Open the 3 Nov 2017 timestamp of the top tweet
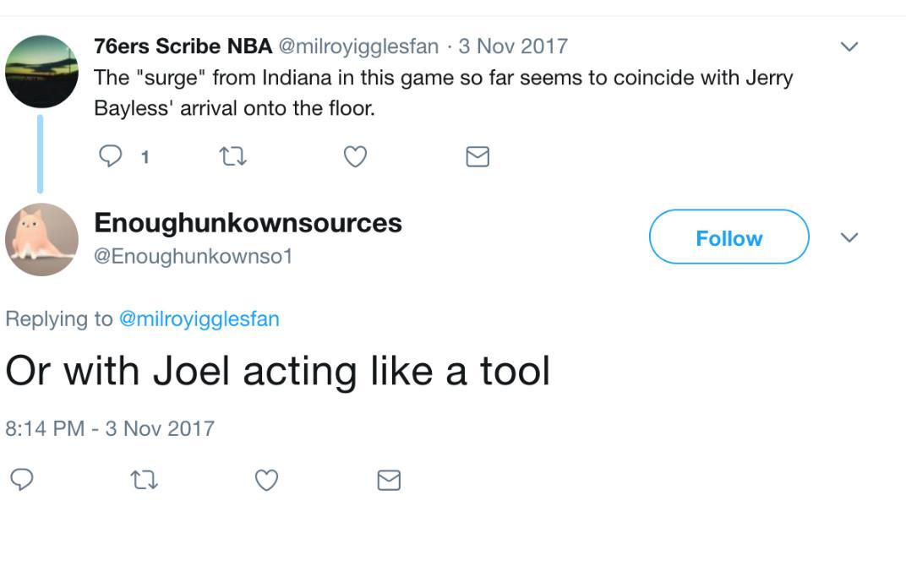Screen dimensions: 906x588 [513, 46]
